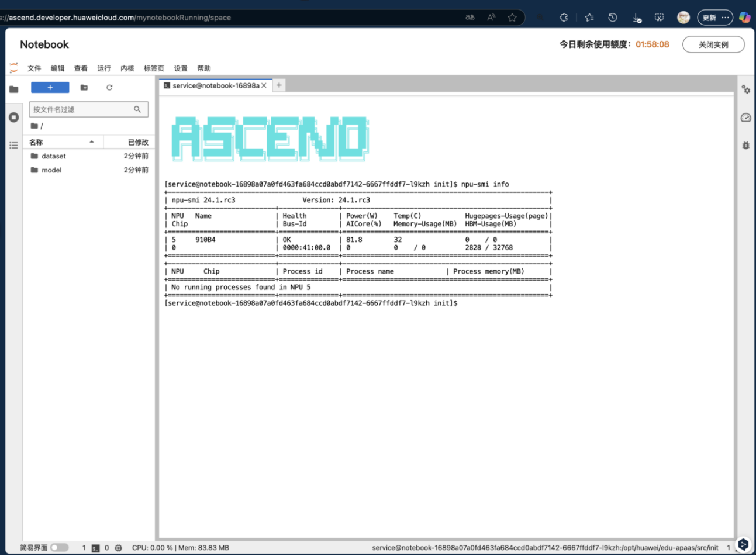756x556 pixels.
Task: Refresh the file list
Action: pyautogui.click(x=109, y=87)
